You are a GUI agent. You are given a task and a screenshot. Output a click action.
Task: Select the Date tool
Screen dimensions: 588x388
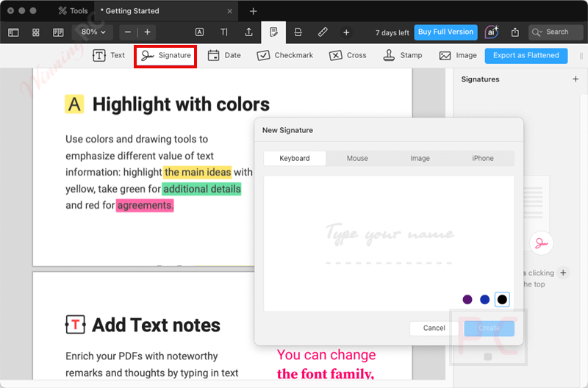224,56
